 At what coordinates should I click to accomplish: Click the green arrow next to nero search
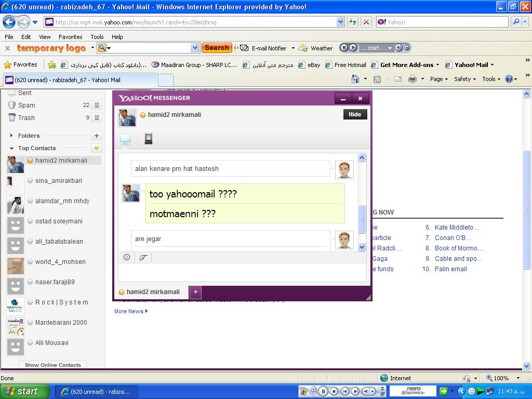[x=444, y=392]
